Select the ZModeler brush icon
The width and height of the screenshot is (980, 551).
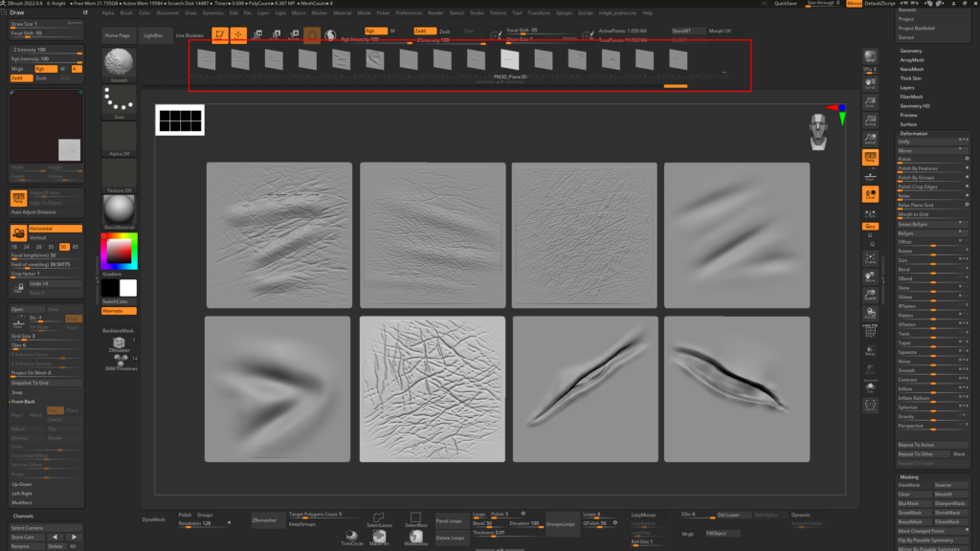(x=120, y=343)
